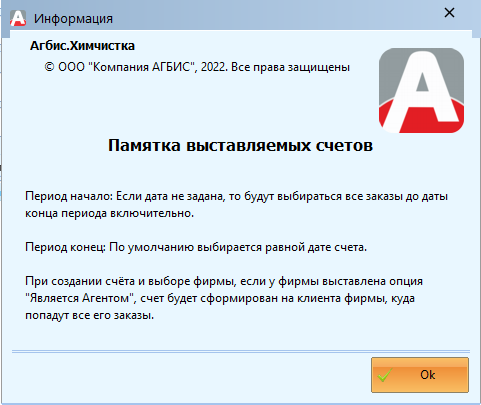
Task: Click the ООО "Компания АГБИС" copyright line
Action: [197, 67]
